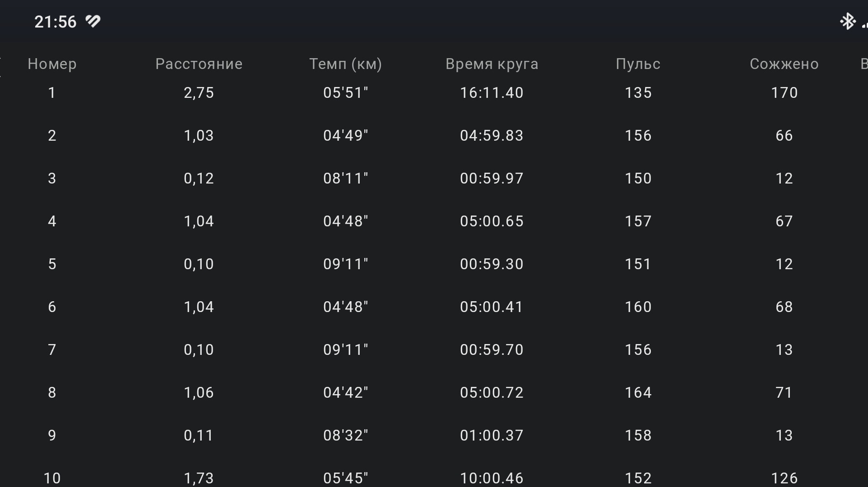The width and height of the screenshot is (868, 487).
Task: Tap the 21:56 clock in status bar
Action: (56, 22)
